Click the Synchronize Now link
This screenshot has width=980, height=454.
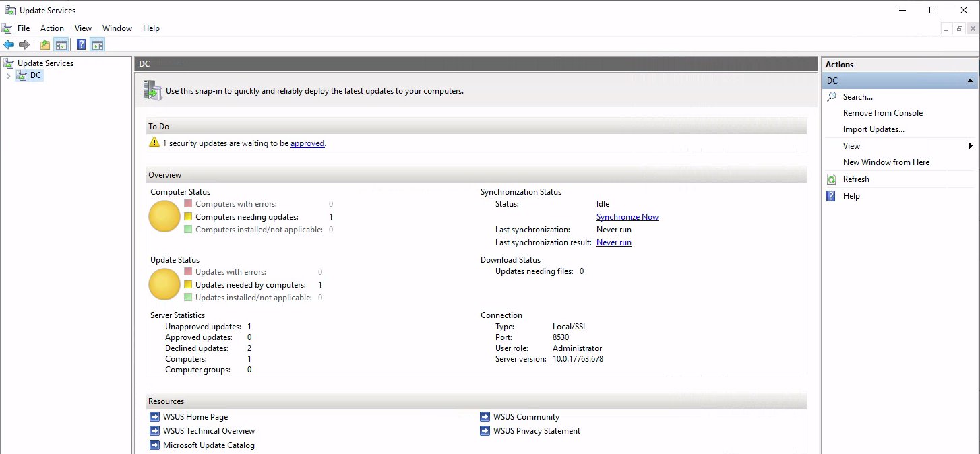pos(627,217)
